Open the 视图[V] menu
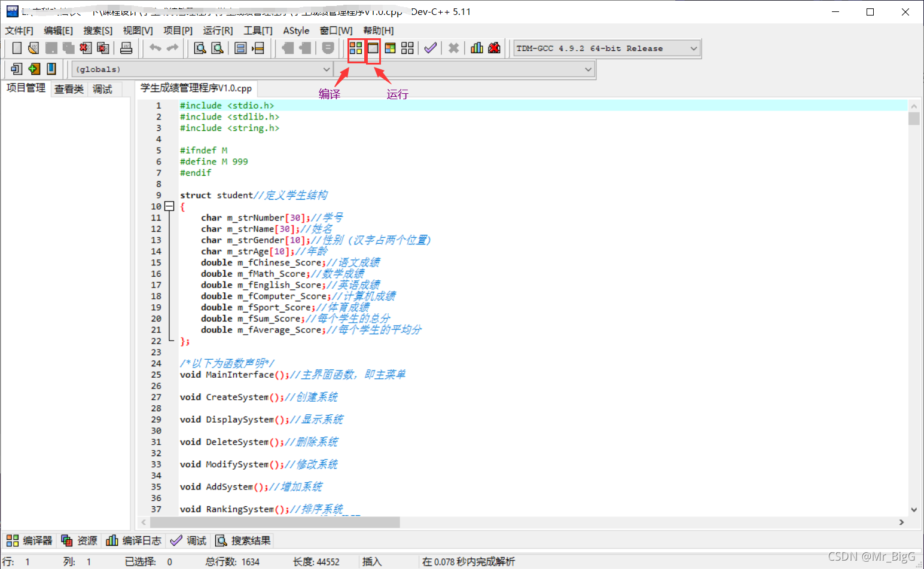 pyautogui.click(x=138, y=30)
